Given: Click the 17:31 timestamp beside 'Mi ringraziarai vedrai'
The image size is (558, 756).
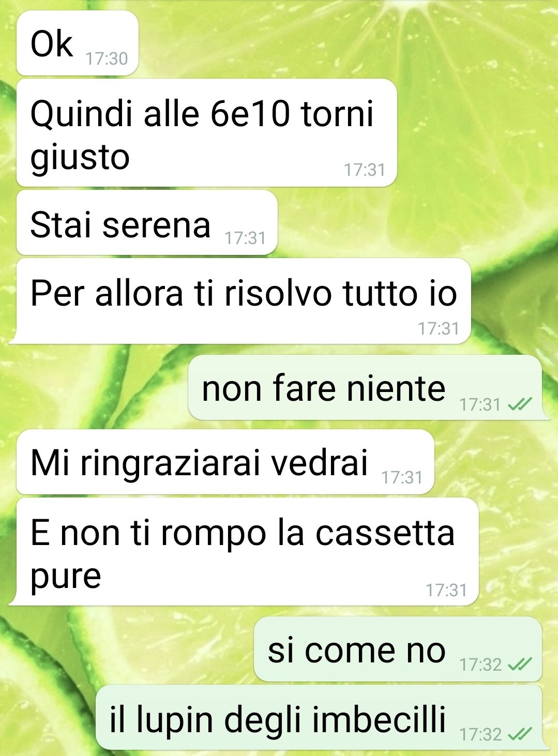Looking at the screenshot, I should pos(402,477).
